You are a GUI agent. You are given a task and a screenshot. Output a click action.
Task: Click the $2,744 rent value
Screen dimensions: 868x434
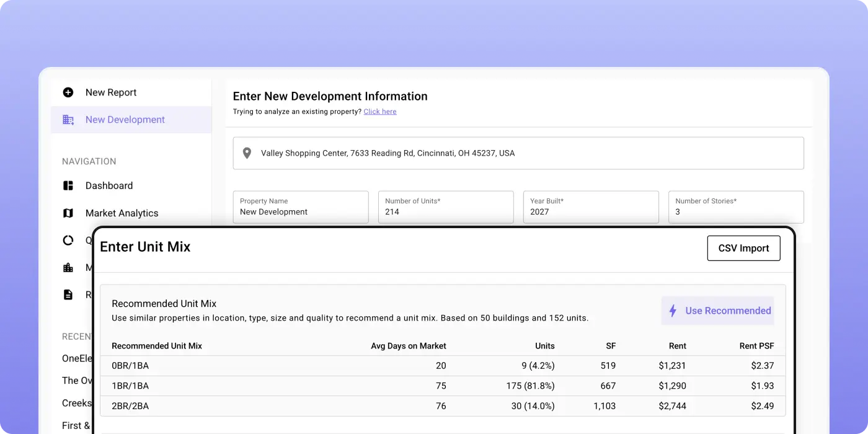pos(673,406)
